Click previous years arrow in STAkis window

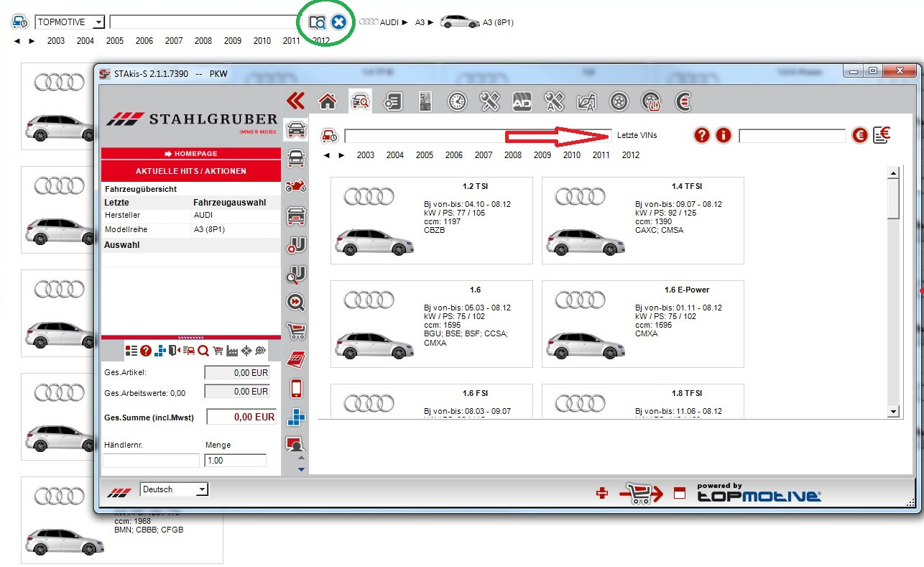(x=327, y=155)
